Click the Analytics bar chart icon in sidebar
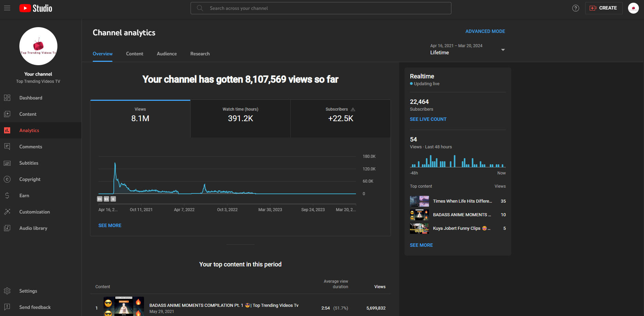This screenshot has width=644, height=316. pos(7,130)
